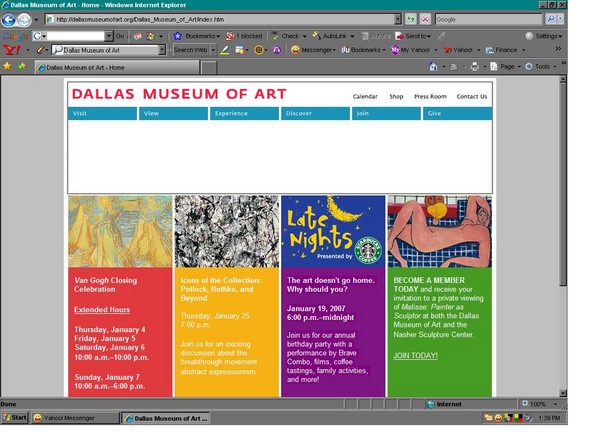Open the Discover navigation tab

pyautogui.click(x=315, y=114)
